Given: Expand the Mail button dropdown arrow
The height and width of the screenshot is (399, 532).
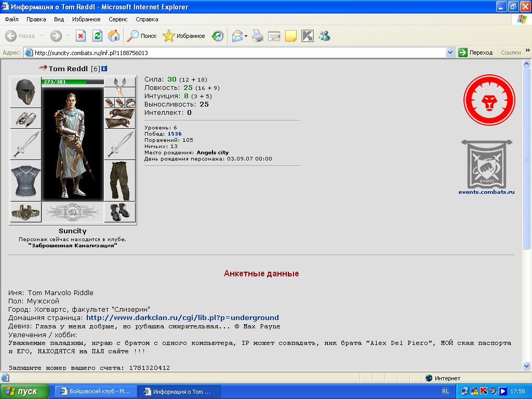Looking at the screenshot, I should (246, 36).
